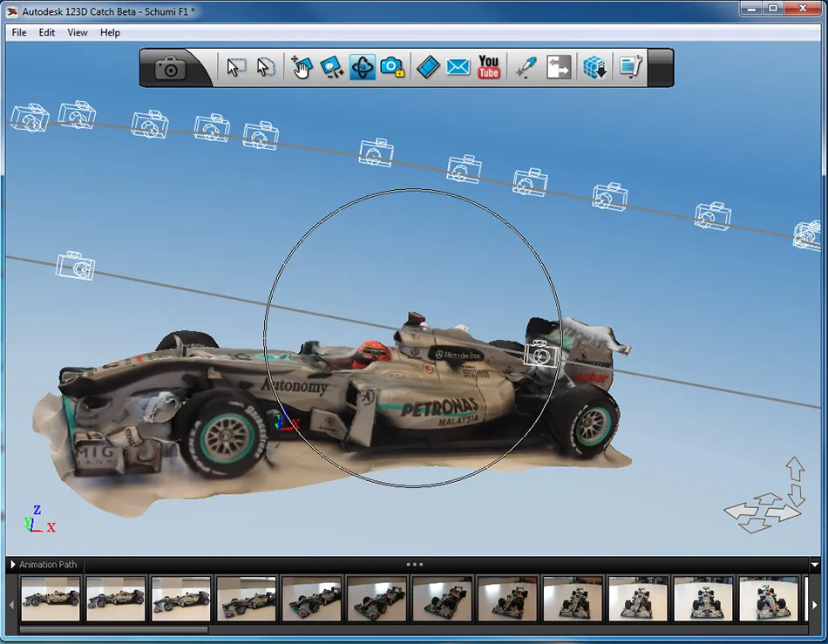Open the View menu
Screen dimensions: 828x644
click(77, 32)
